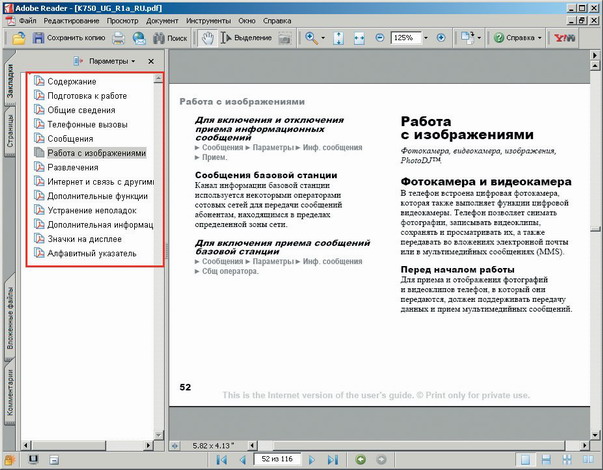Select the Hand tool
The image size is (603, 470).
(x=207, y=38)
